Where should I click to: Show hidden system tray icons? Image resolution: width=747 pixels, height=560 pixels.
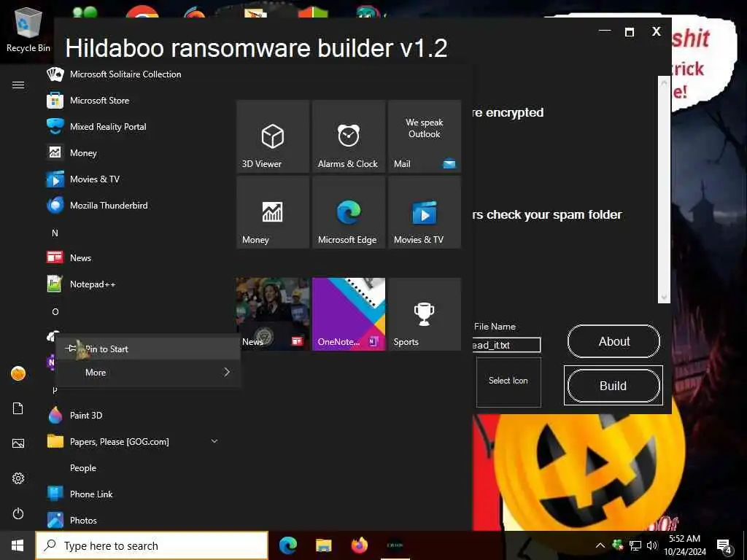coord(600,545)
